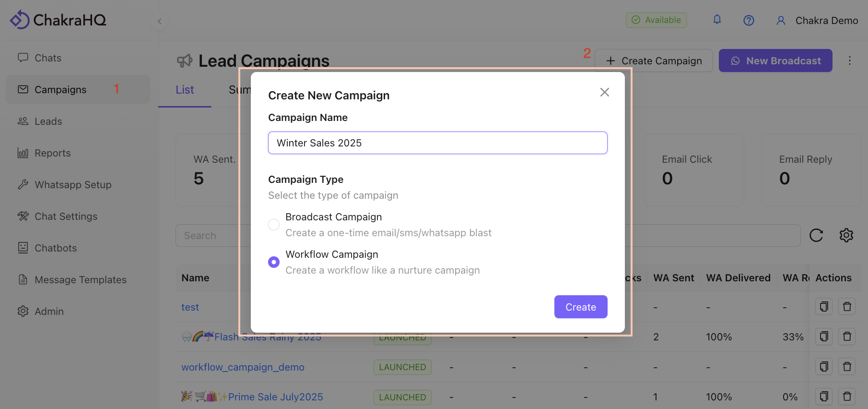Open Whatsapp Setup in the sidebar
This screenshot has width=868, height=409.
coord(78,184)
